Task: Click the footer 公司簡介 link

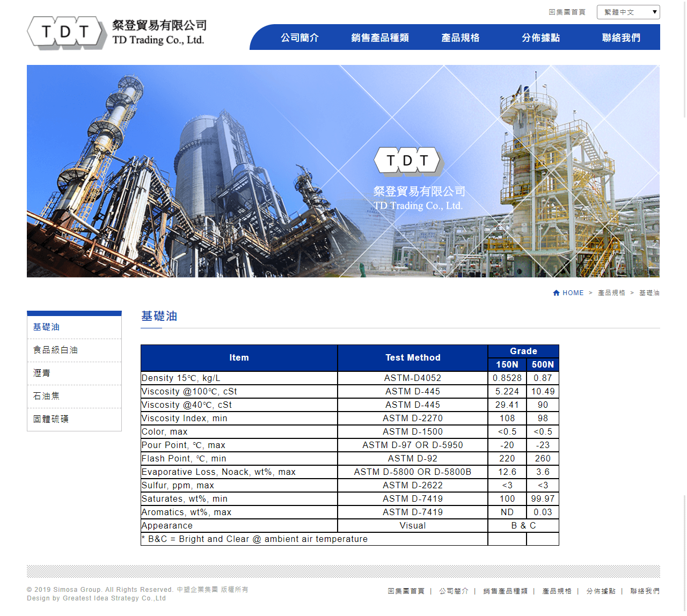Action: click(x=454, y=591)
